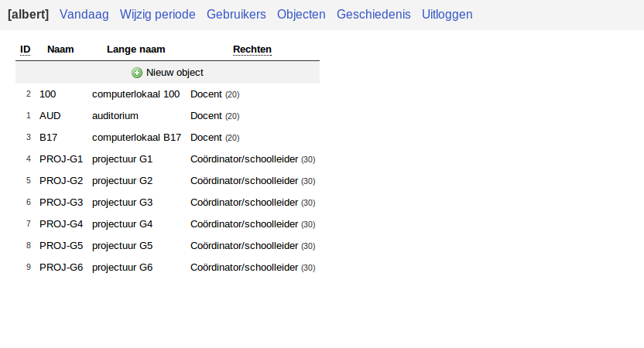Click the Rechten column header

[x=252, y=49]
